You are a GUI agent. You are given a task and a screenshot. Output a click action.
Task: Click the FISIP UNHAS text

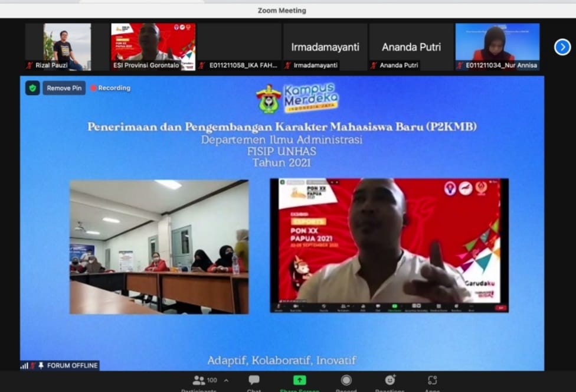(282, 151)
